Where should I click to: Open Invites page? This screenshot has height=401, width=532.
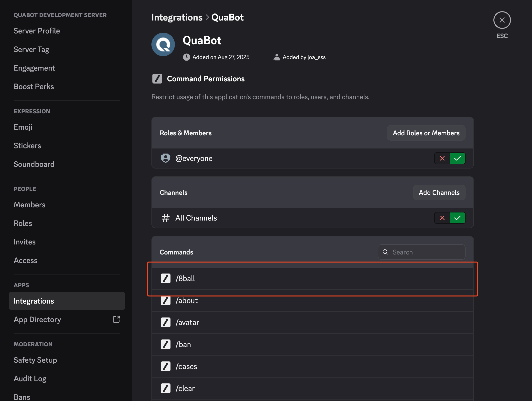(x=67, y=242)
